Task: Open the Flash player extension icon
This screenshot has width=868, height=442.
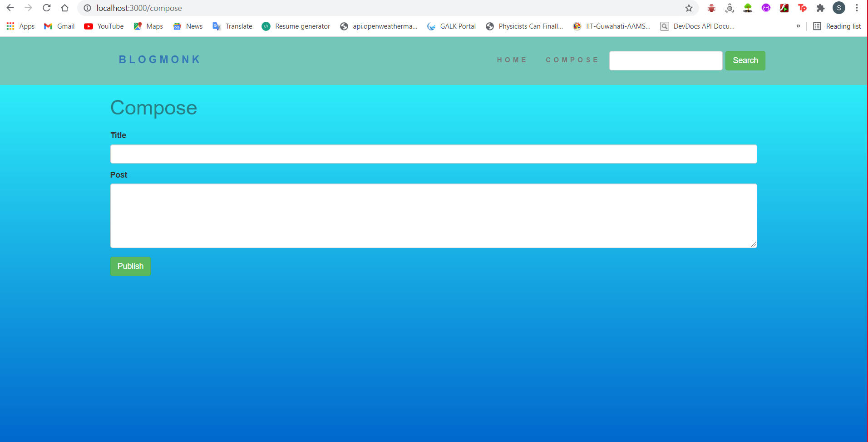Action: pos(784,8)
